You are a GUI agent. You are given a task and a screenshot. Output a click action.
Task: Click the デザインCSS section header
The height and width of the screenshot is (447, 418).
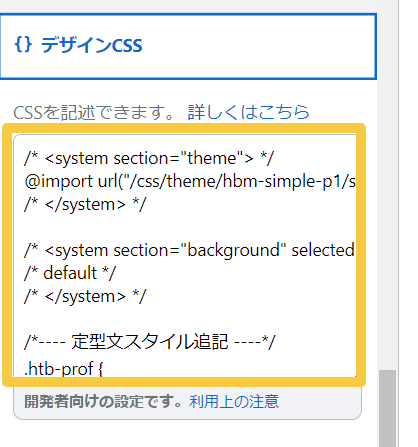188,46
